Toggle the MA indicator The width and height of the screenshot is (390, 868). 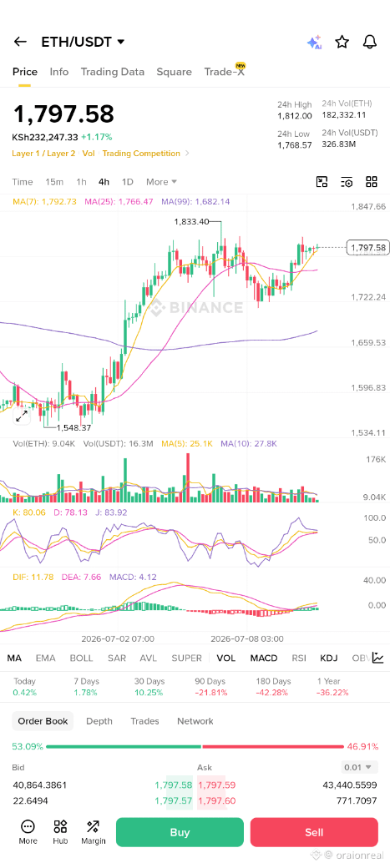coord(14,658)
